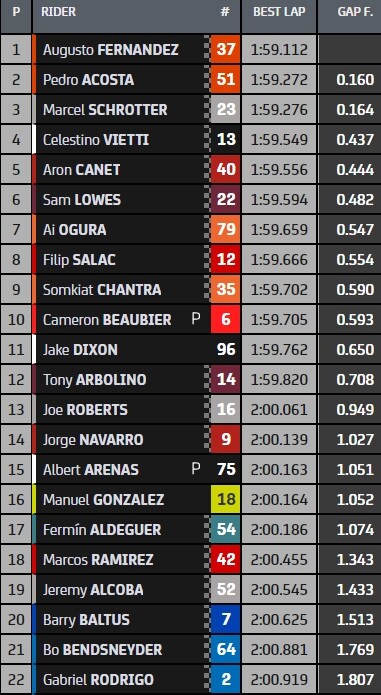The image size is (381, 695).
Task: Click the number 51 rider badge
Action: coord(225,80)
